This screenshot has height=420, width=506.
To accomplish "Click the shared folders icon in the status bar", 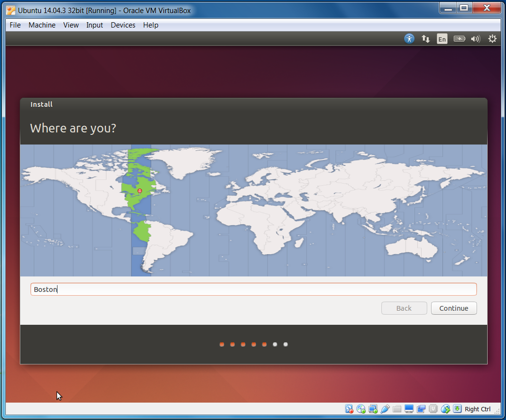I will click(x=396, y=409).
